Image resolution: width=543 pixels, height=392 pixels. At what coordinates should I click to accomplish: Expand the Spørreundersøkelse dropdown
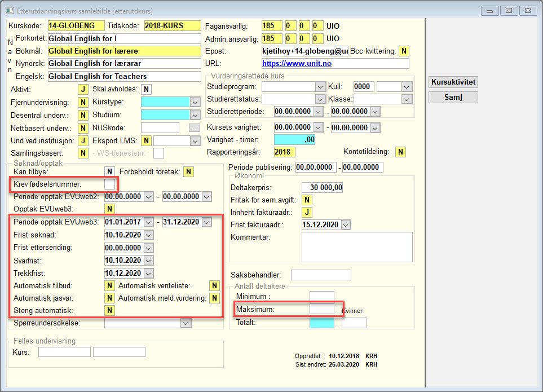tap(186, 323)
